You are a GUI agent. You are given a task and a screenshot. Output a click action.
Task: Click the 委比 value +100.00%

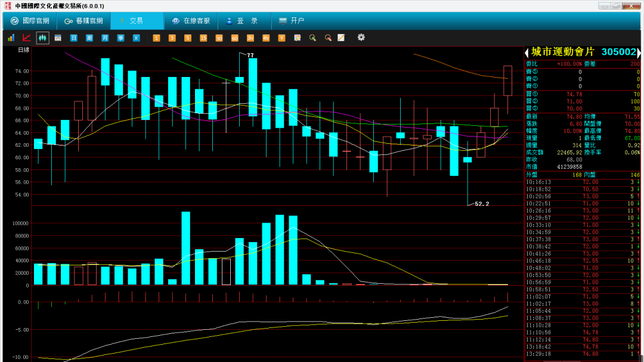coord(569,64)
